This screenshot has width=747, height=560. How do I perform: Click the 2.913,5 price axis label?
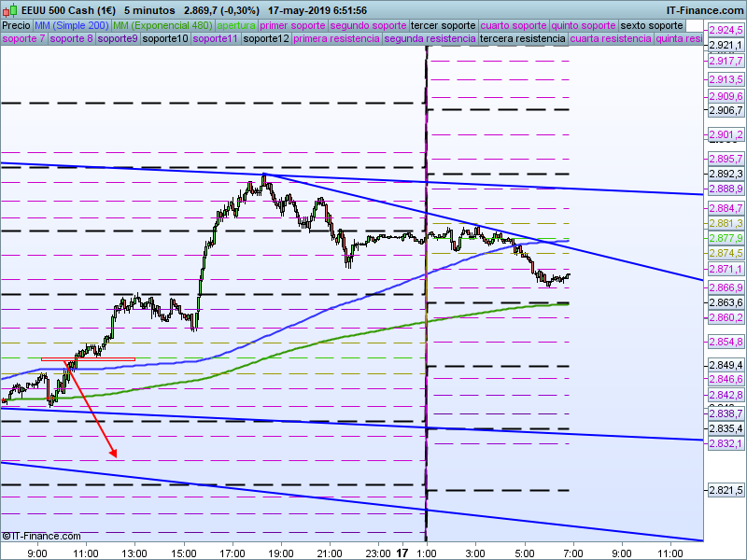726,79
